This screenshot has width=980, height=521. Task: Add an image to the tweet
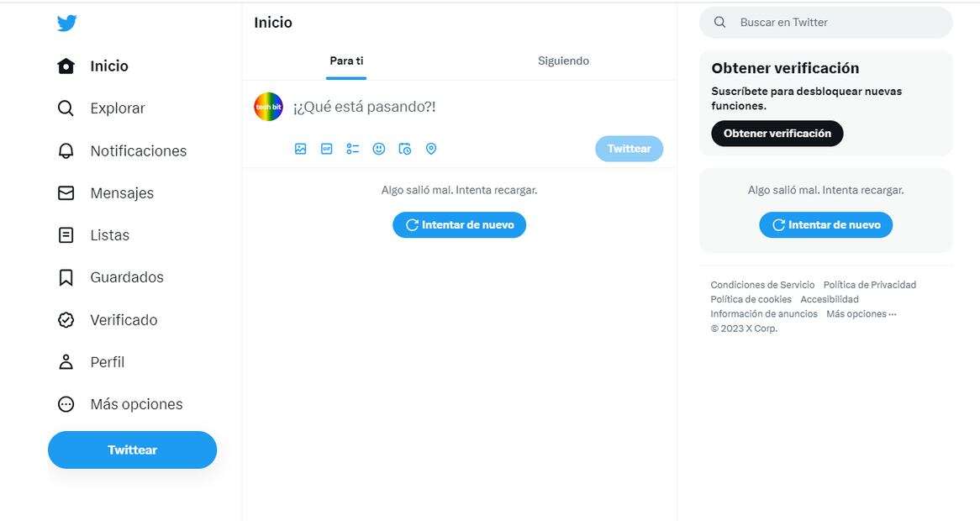[x=301, y=149]
